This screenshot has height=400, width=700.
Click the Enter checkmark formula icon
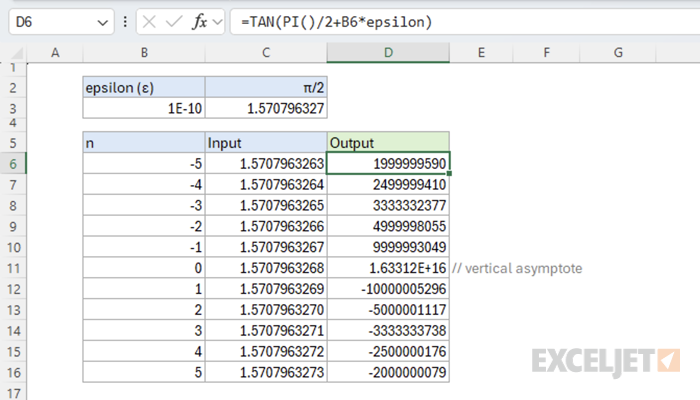pos(174,21)
